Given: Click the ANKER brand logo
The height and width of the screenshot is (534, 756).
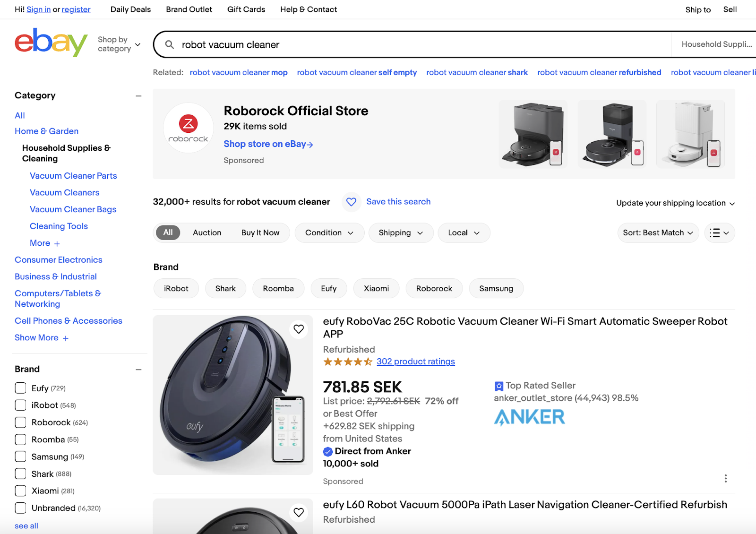Looking at the screenshot, I should [x=529, y=417].
